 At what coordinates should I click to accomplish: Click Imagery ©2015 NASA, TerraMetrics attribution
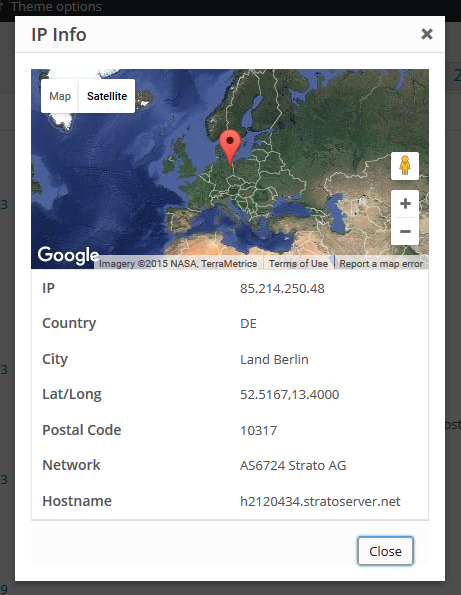pos(178,263)
